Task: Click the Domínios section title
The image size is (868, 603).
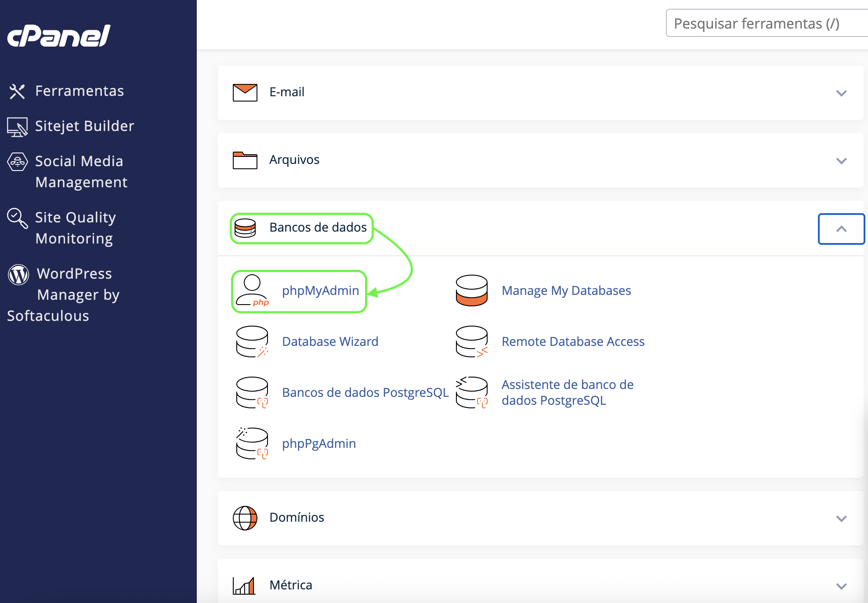Action: click(297, 518)
